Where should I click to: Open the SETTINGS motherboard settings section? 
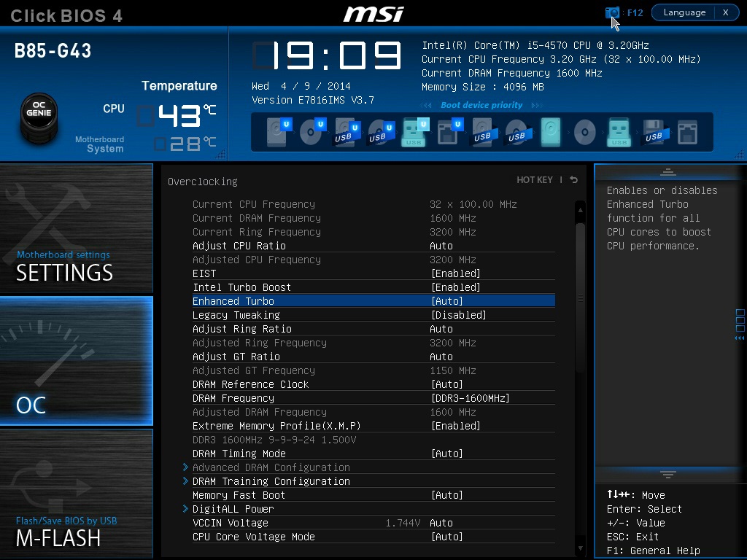pyautogui.click(x=76, y=228)
